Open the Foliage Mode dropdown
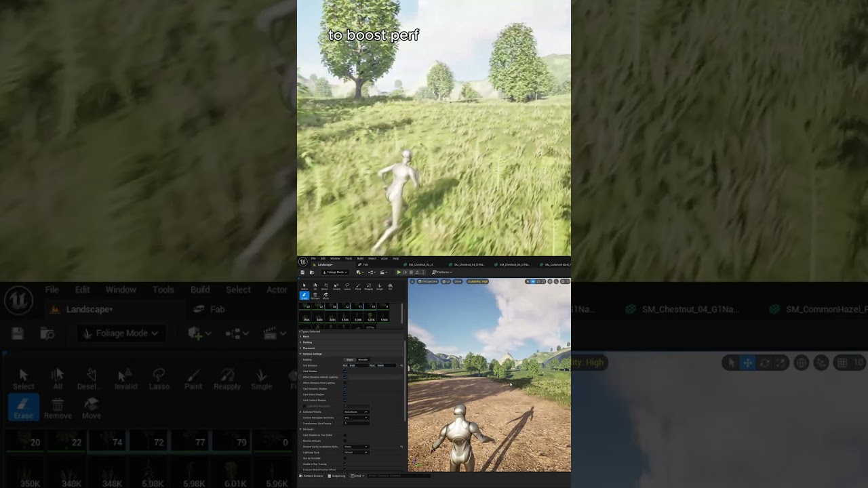 335,272
